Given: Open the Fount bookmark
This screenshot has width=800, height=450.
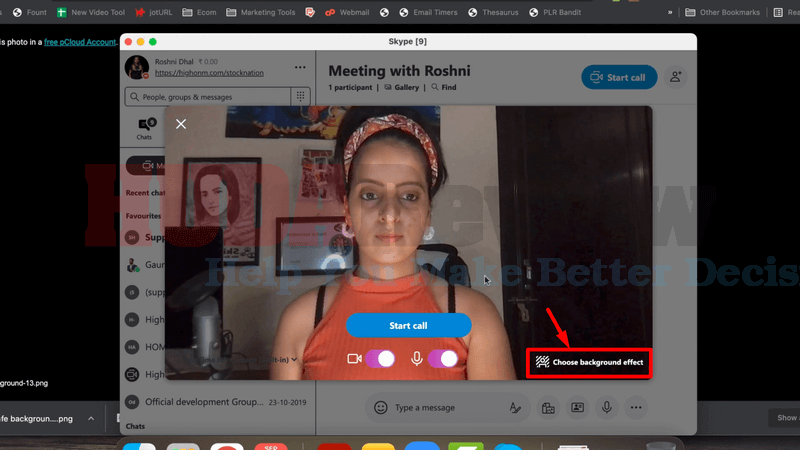Looking at the screenshot, I should [x=30, y=12].
